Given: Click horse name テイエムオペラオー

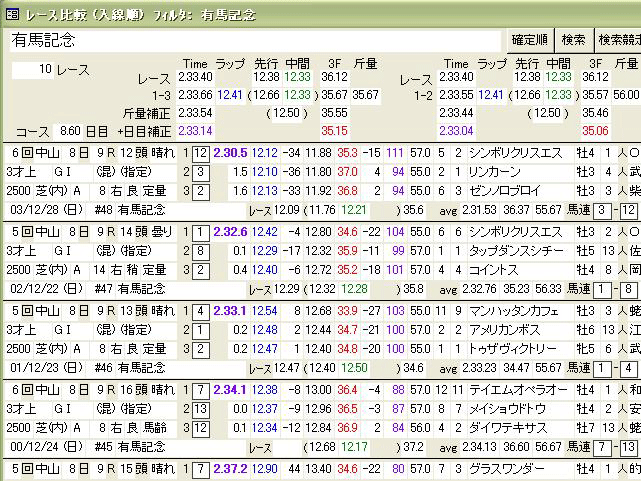Looking at the screenshot, I should coord(518,390).
